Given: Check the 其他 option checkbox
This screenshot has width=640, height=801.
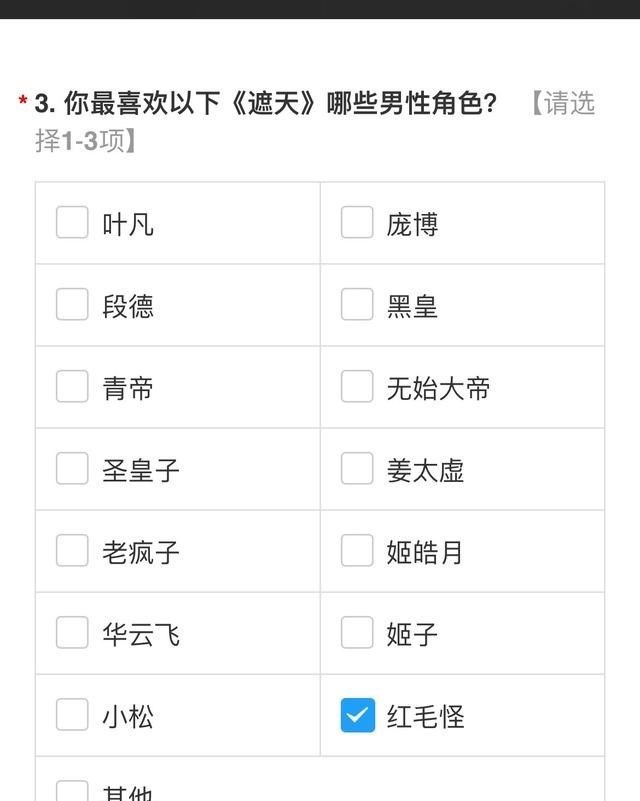Looking at the screenshot, I should [x=72, y=791].
